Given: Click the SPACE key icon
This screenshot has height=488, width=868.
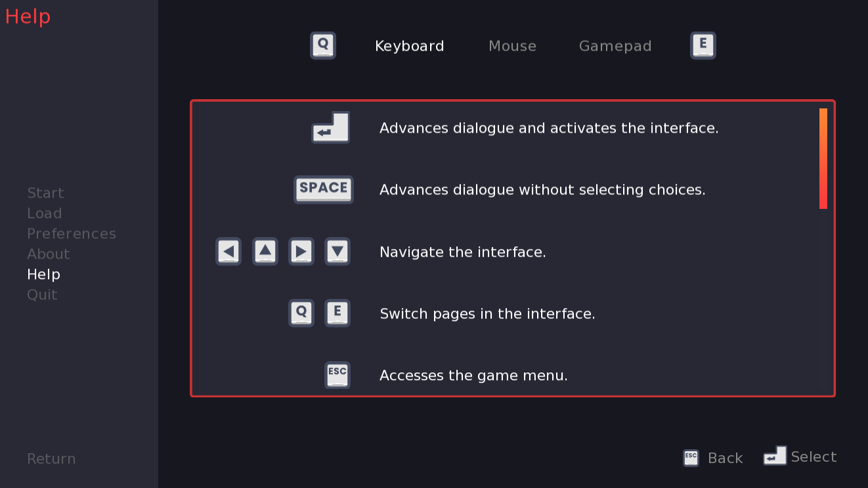Looking at the screenshot, I should tap(324, 189).
